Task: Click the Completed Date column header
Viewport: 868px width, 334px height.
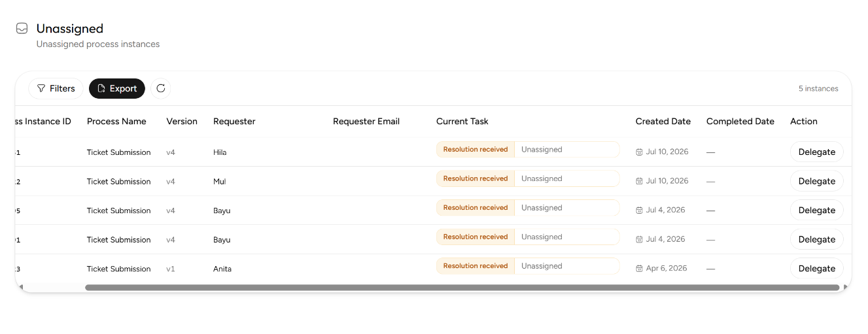Action: [740, 122]
